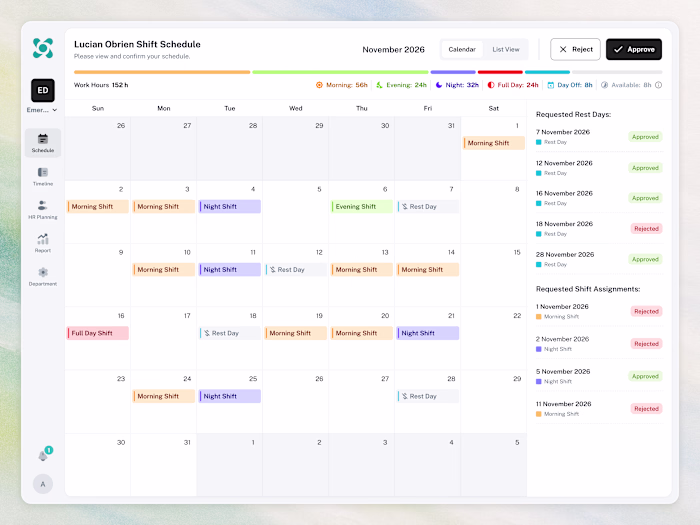Reject the shift schedule
The height and width of the screenshot is (525, 700).
click(x=575, y=50)
